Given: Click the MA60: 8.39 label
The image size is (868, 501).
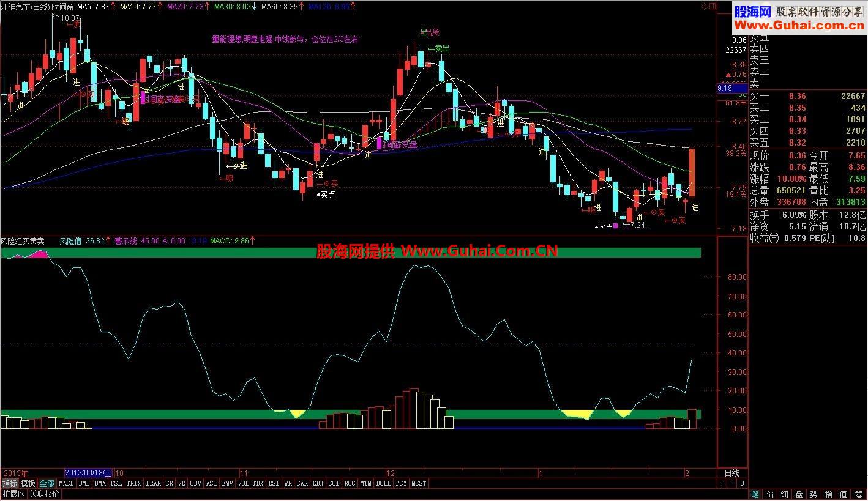Looking at the screenshot, I should [281, 6].
